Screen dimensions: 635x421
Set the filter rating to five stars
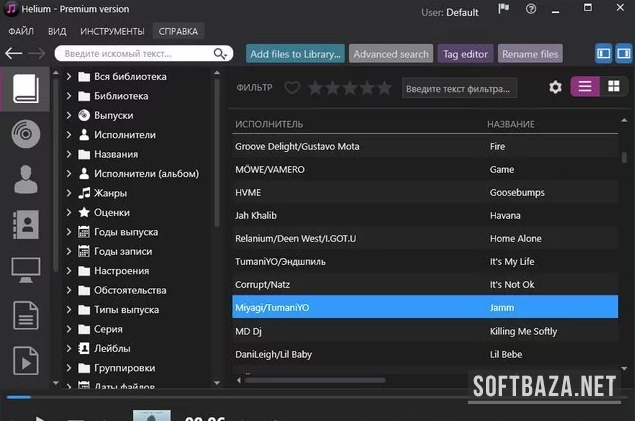click(384, 88)
